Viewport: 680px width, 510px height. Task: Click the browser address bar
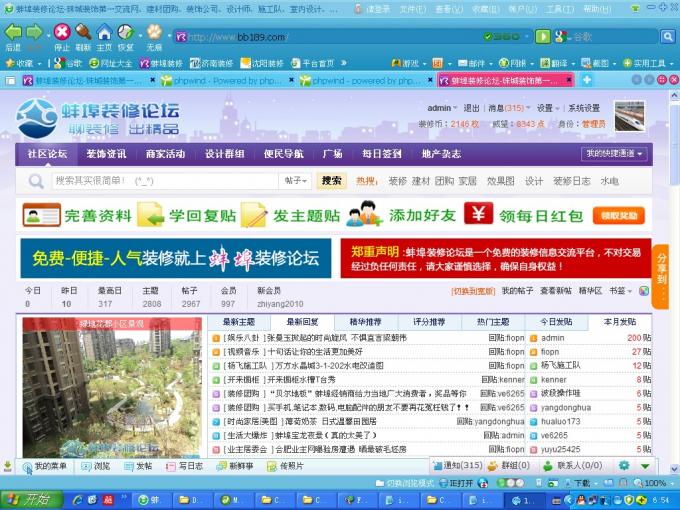click(x=332, y=37)
